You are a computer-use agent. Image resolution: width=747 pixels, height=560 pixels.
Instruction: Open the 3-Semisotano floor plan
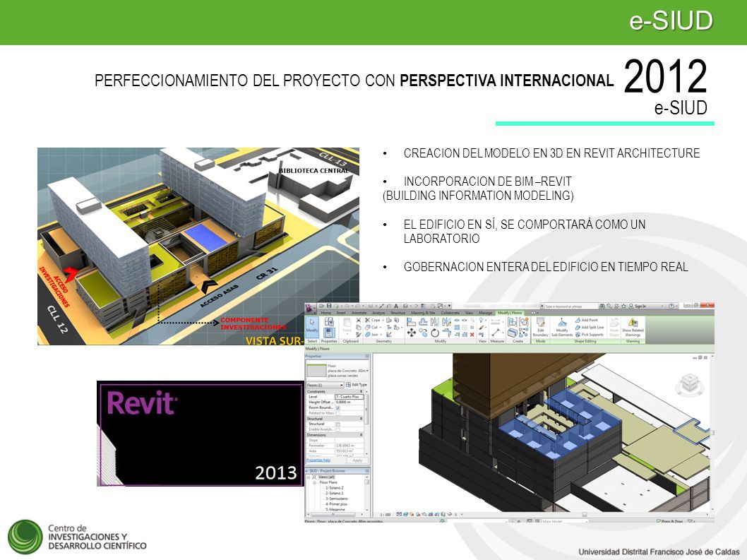coord(337,499)
